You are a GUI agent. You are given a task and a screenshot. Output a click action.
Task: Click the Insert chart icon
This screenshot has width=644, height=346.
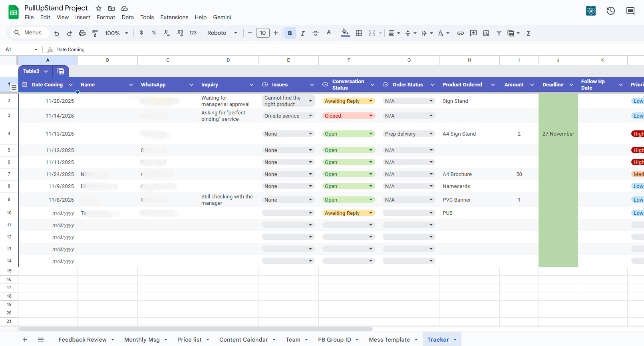486,33
